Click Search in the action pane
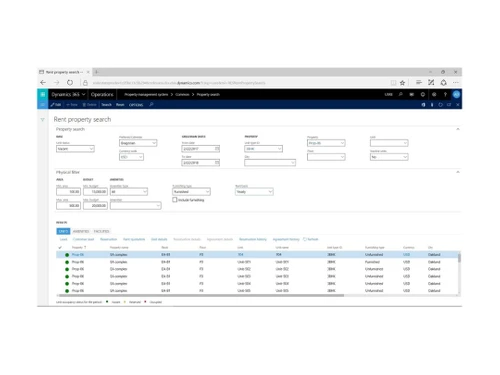The image size is (500, 375). tap(106, 105)
